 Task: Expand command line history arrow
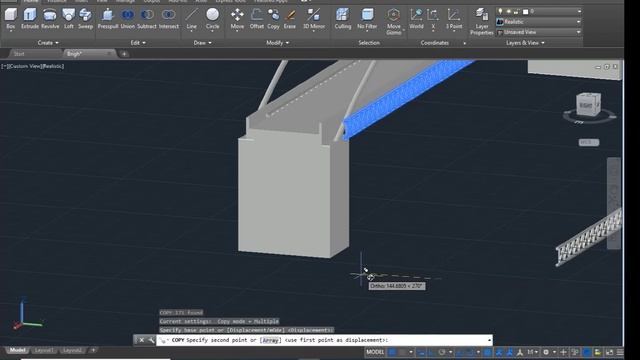489,340
